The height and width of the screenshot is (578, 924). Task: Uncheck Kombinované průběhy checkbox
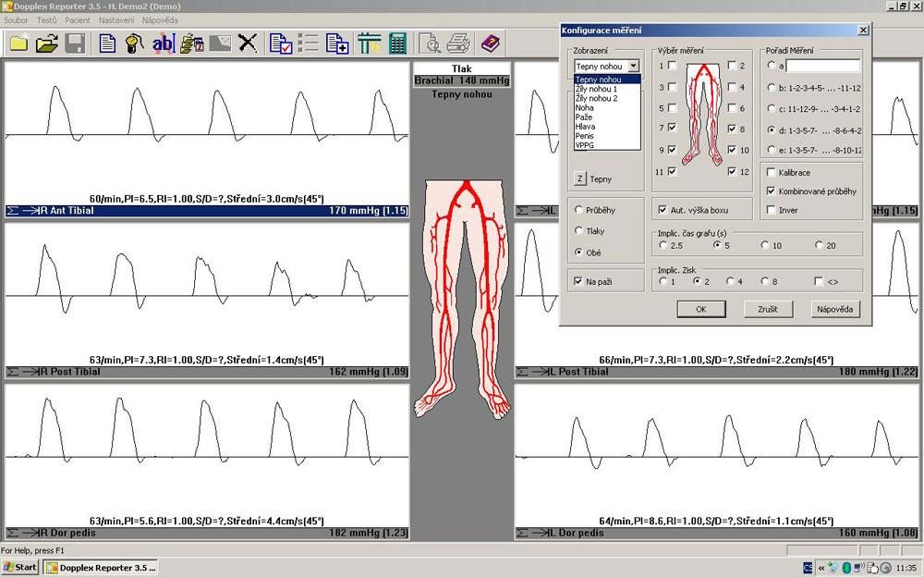[x=771, y=191]
